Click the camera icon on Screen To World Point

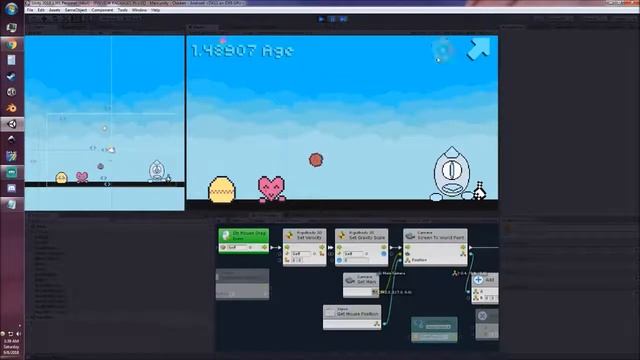[x=410, y=236]
